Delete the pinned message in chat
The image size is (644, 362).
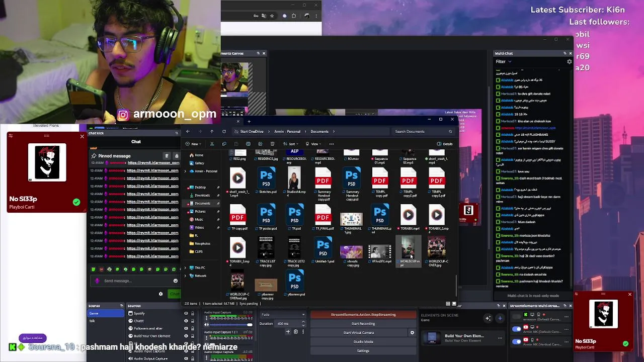[x=167, y=156]
